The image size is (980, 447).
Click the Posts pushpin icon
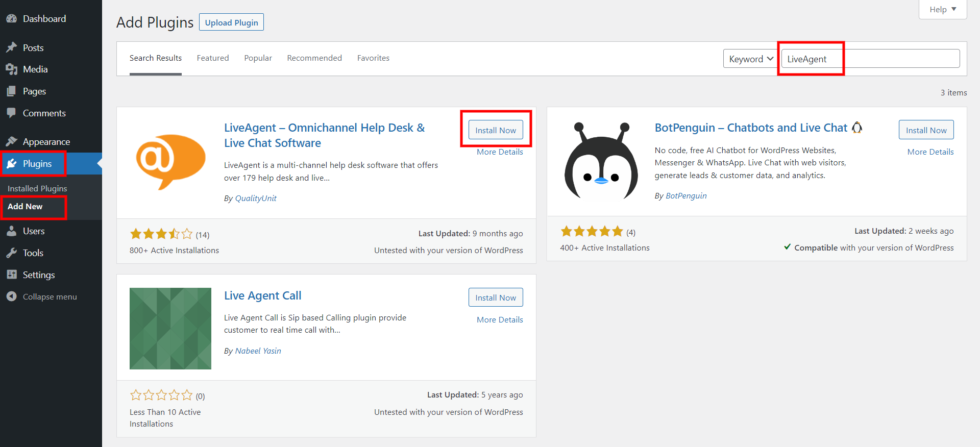point(11,47)
